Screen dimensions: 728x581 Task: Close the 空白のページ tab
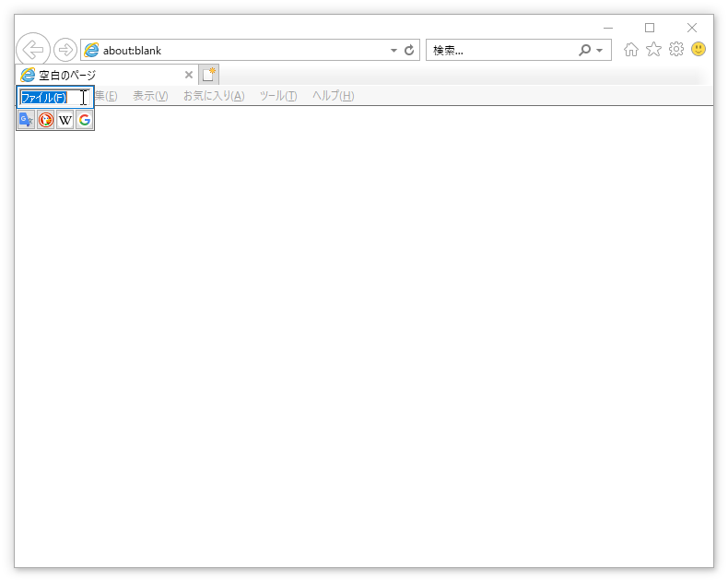(x=189, y=75)
